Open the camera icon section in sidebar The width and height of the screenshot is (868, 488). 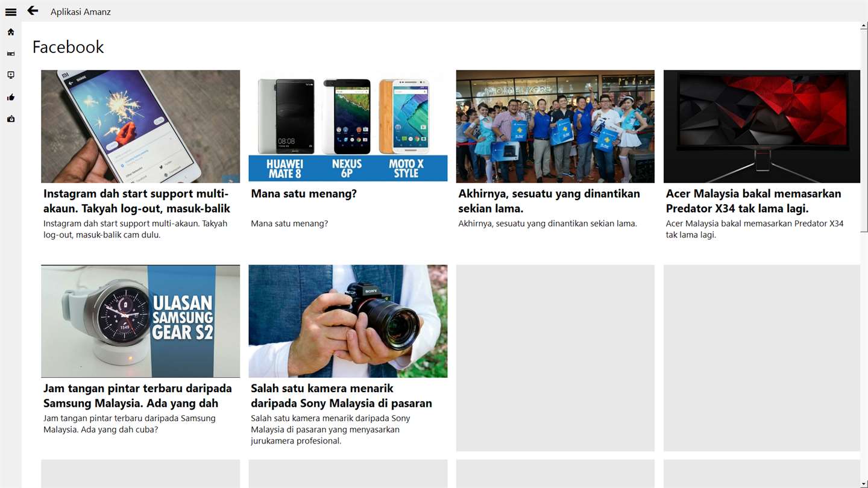11,119
